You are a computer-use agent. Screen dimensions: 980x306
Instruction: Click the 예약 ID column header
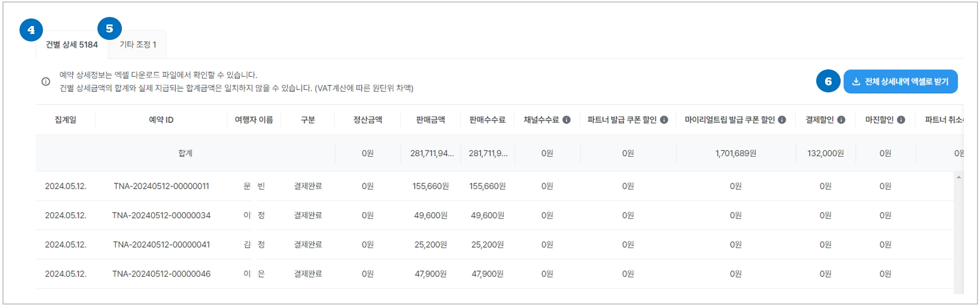pos(162,120)
